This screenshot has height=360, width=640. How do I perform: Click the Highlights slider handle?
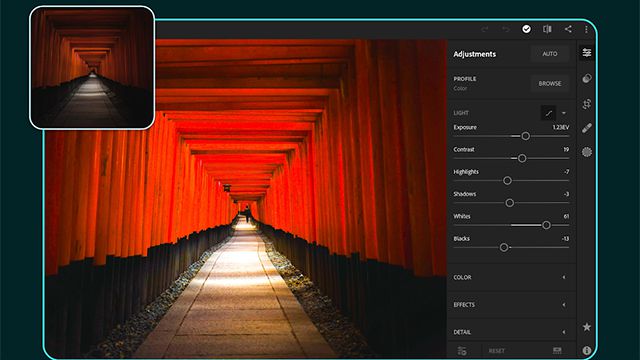tap(507, 180)
